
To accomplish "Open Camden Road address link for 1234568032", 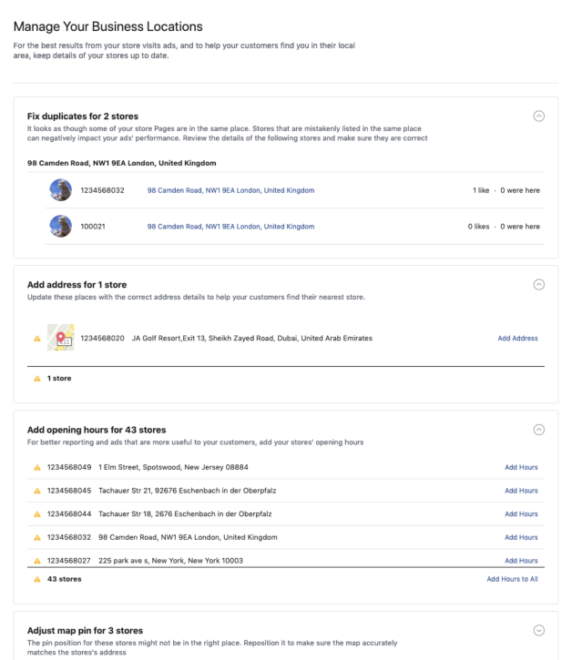I will tap(231, 190).
